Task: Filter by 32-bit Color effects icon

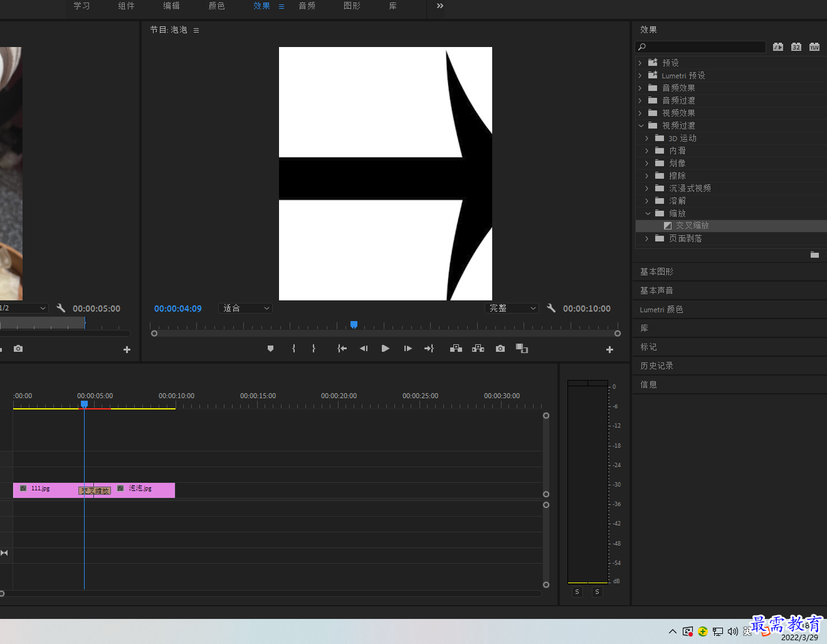Action: pos(796,47)
